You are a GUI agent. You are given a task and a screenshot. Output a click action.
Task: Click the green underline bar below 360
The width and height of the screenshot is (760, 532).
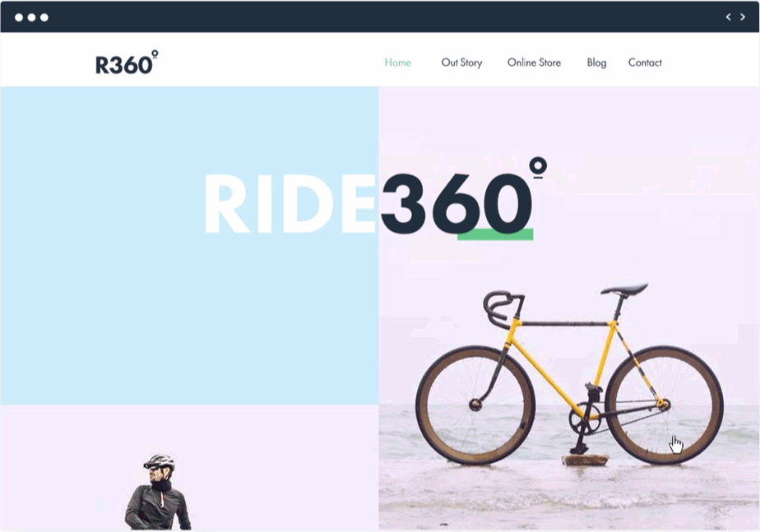pyautogui.click(x=495, y=234)
